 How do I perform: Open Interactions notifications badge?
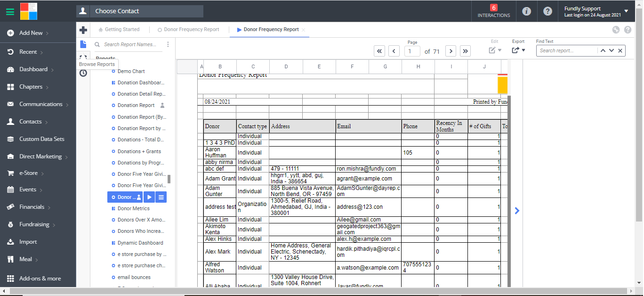tap(494, 11)
